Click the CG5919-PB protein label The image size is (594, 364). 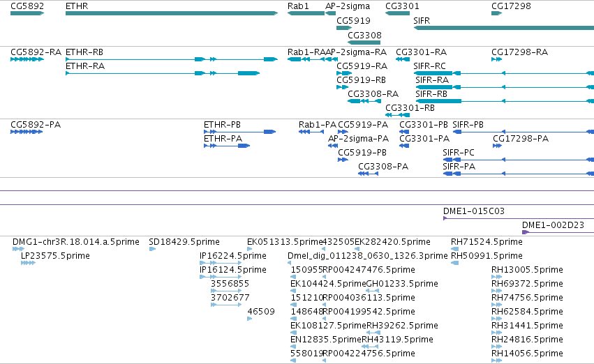click(x=362, y=153)
